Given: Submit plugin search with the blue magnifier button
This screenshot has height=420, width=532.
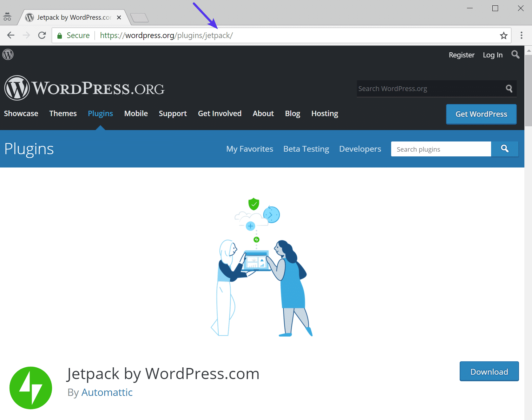Looking at the screenshot, I should 505,149.
